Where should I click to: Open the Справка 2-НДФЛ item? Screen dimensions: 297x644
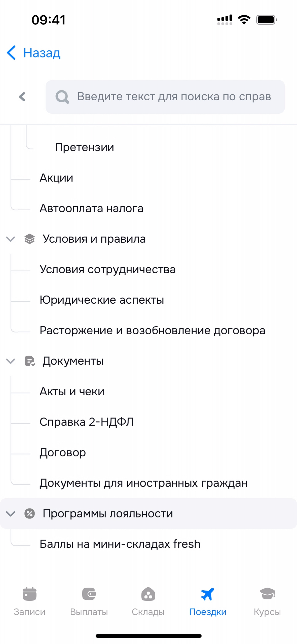click(x=87, y=422)
